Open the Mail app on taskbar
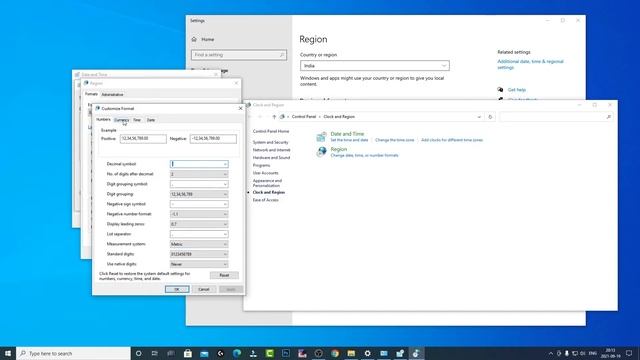 click(204, 353)
